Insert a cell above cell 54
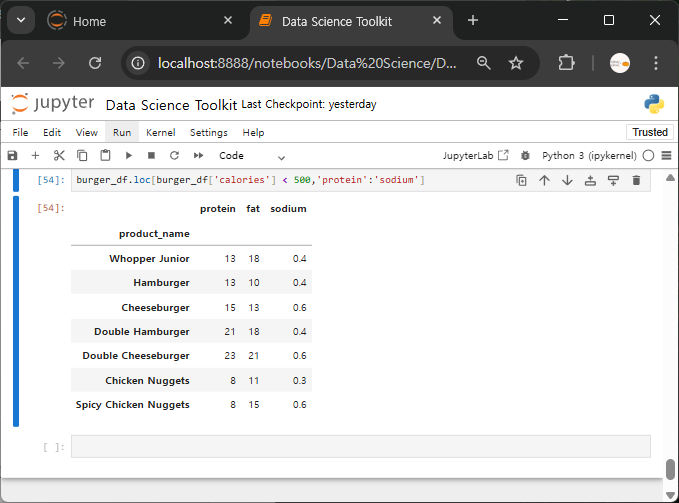Screen dimensions: 679x503 [590, 180]
